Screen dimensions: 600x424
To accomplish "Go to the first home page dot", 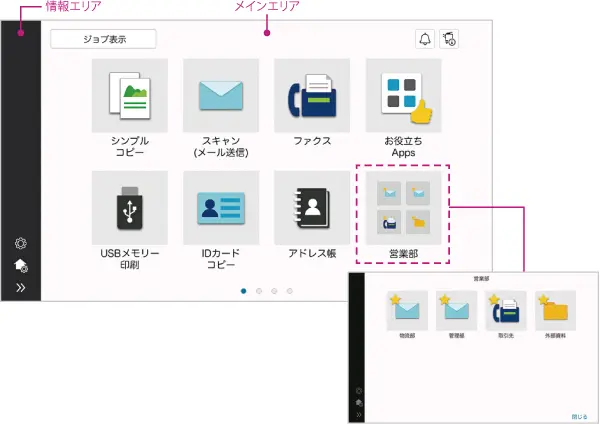I will 243,291.
